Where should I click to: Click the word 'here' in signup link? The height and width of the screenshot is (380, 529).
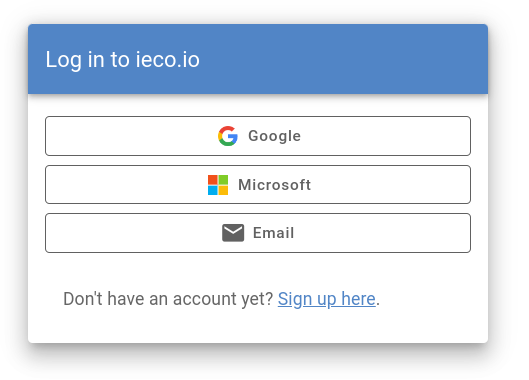358,299
